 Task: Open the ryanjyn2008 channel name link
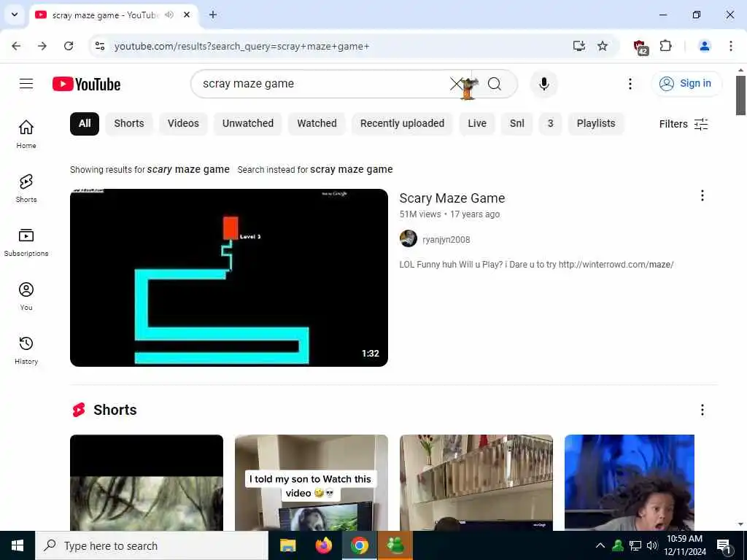click(x=446, y=239)
